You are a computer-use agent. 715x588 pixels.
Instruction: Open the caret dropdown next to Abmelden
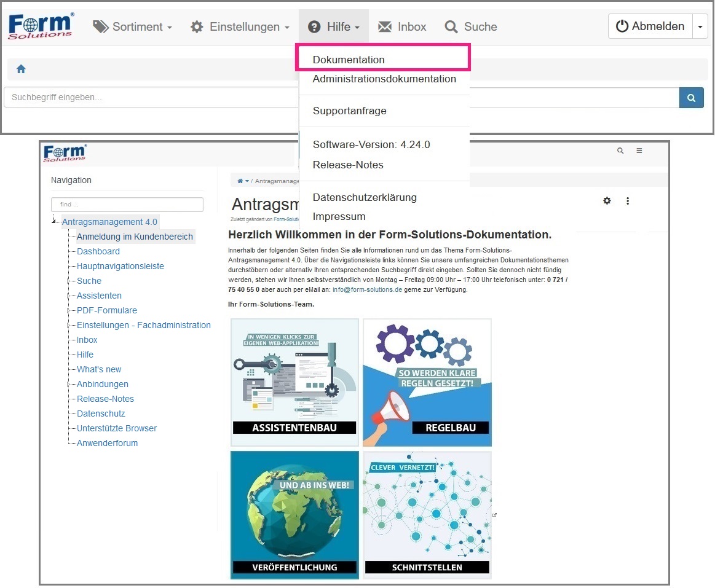[x=700, y=26]
